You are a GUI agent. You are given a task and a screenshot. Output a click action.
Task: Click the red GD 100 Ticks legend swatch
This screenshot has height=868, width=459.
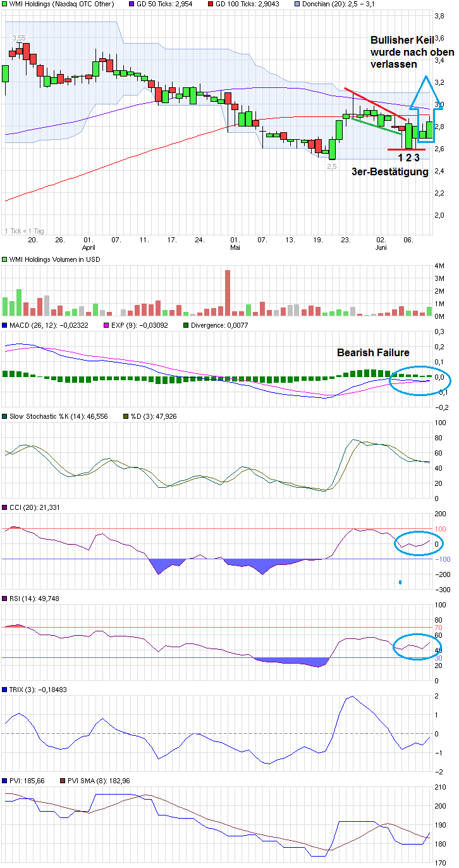[x=209, y=4]
